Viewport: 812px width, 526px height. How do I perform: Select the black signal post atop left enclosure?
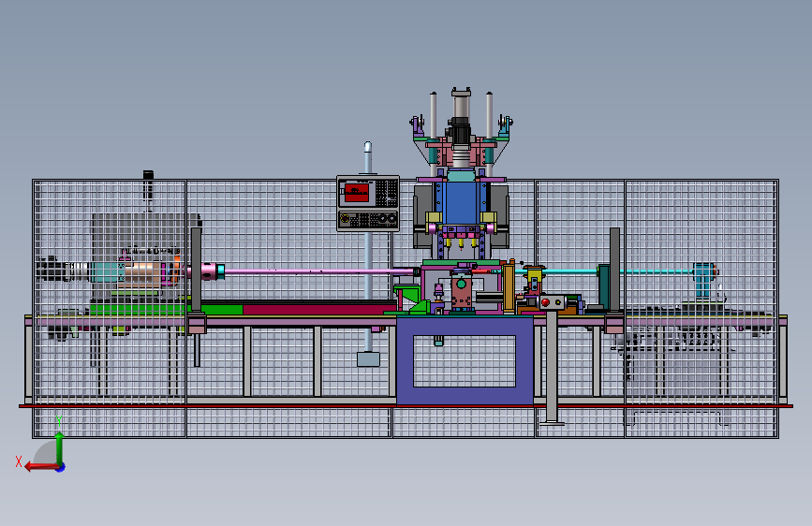[x=148, y=185]
